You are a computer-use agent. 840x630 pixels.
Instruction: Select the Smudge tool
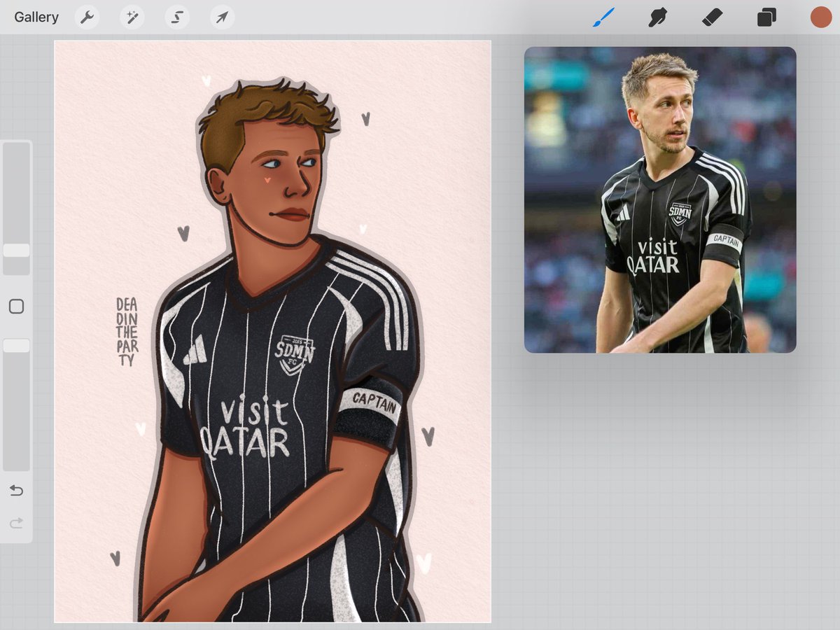[657, 17]
